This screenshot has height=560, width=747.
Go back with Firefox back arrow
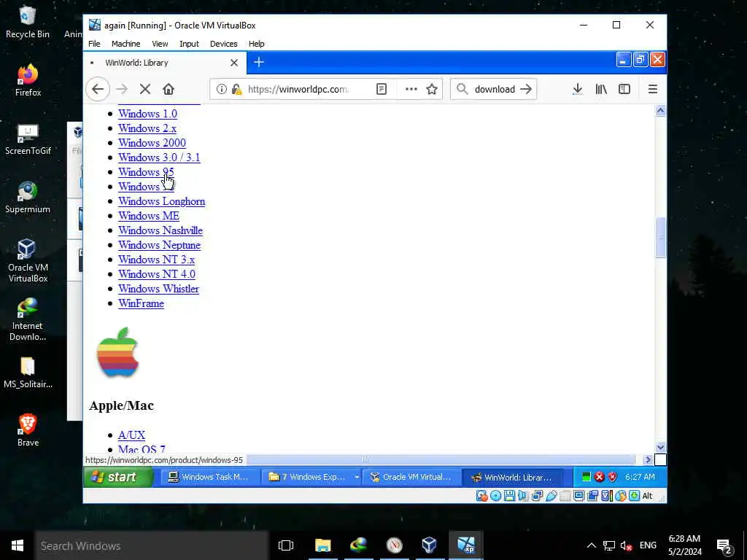(98, 89)
